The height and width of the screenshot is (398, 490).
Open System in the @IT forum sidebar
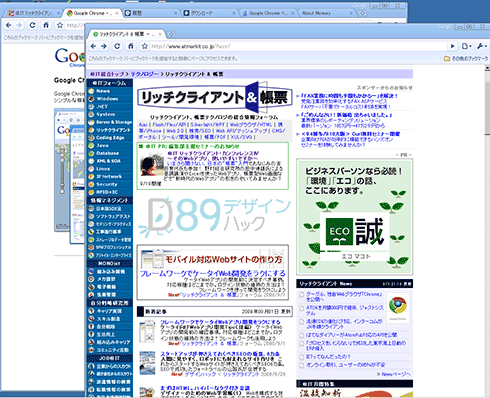[x=106, y=114]
